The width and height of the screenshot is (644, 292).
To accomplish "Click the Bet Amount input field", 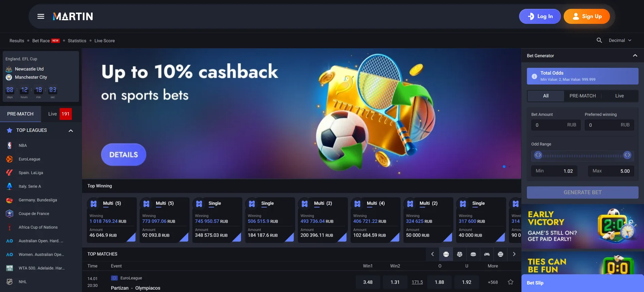I will tap(556, 125).
